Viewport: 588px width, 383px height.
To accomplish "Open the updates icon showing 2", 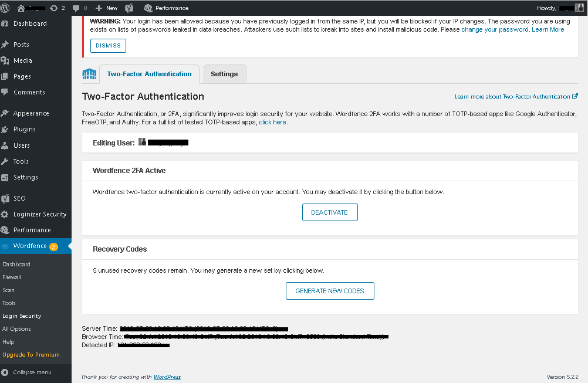I will pyautogui.click(x=53, y=8).
